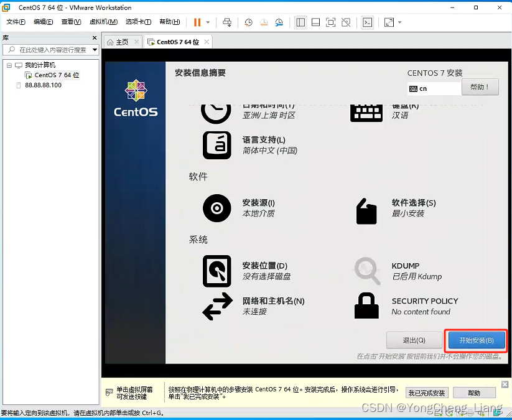Viewport: 512px width, 420px height.
Task: Click the 未连接 network status text
Action: (x=254, y=312)
